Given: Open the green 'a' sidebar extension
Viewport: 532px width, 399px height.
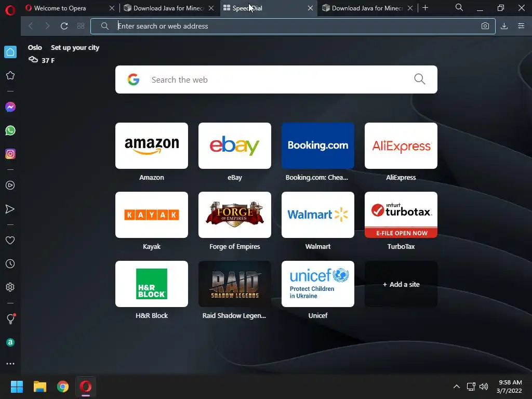Looking at the screenshot, I should click(x=10, y=342).
